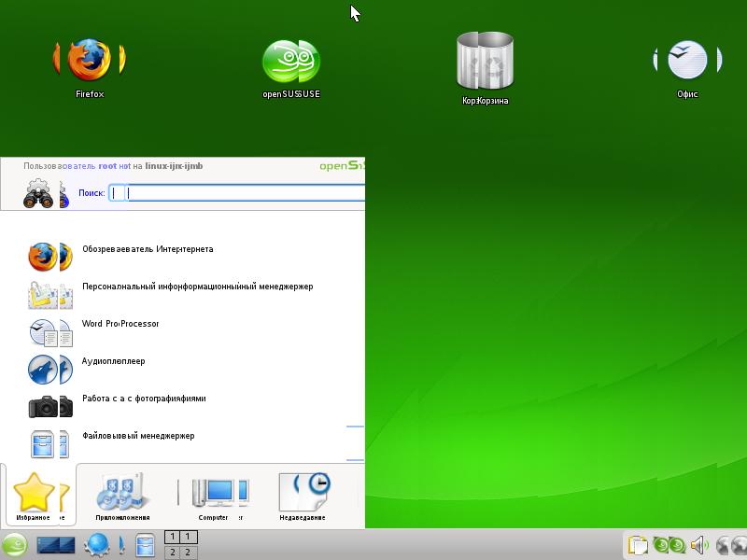747x560 pixels.
Task: Click the gray globe network tray icon
Action: point(731,546)
